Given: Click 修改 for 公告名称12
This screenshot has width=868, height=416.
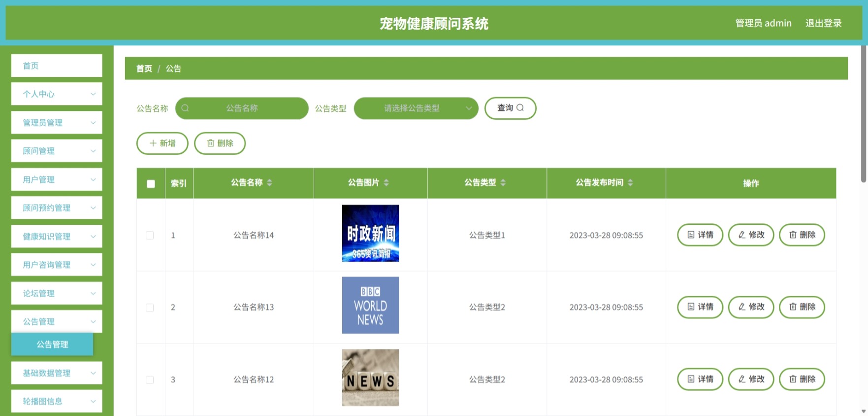Looking at the screenshot, I should 751,380.
